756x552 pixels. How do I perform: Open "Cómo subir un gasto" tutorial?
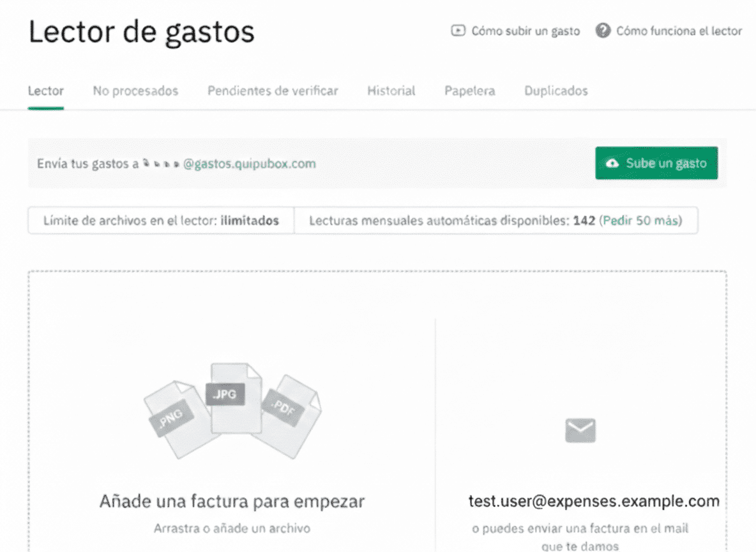pyautogui.click(x=525, y=30)
